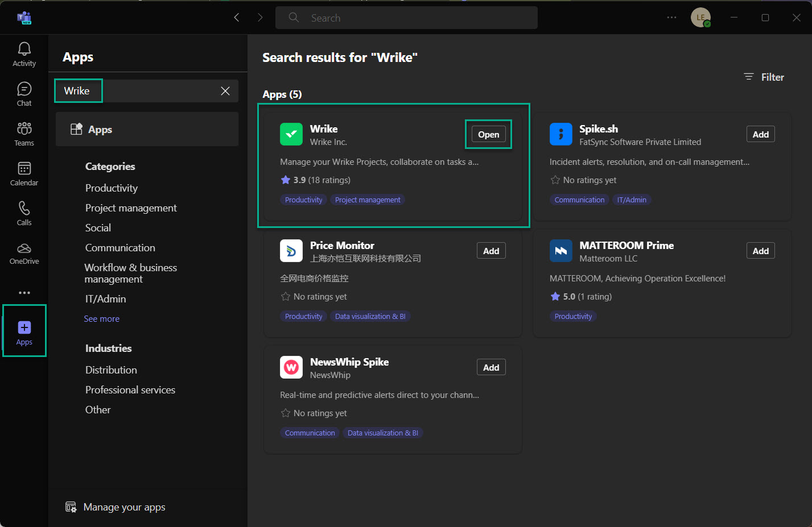This screenshot has height=527, width=812.
Task: Clear the Wrike search text
Action: tap(225, 91)
